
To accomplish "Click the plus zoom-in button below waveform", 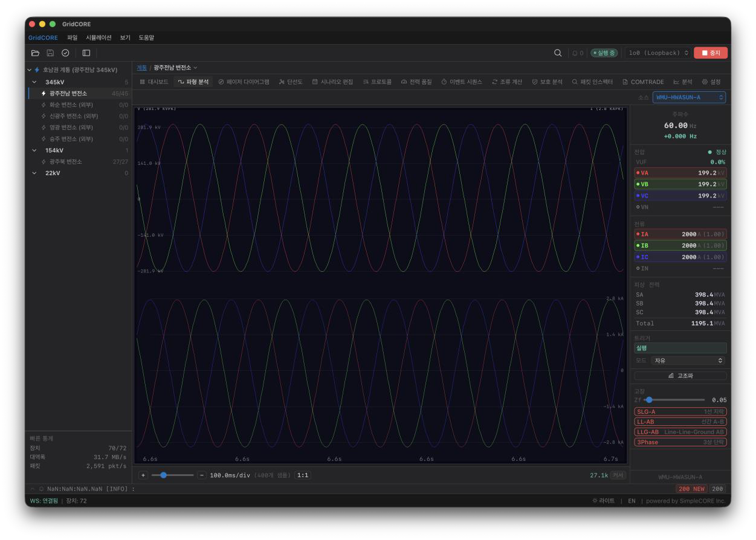I will (143, 475).
